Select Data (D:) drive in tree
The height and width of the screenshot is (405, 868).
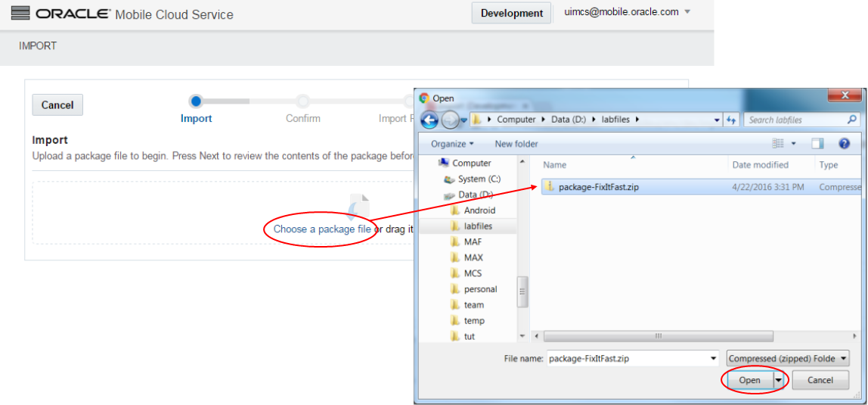coord(468,195)
